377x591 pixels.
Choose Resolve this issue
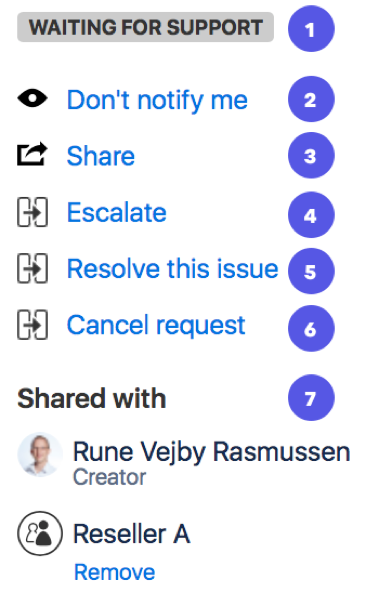coord(173,268)
